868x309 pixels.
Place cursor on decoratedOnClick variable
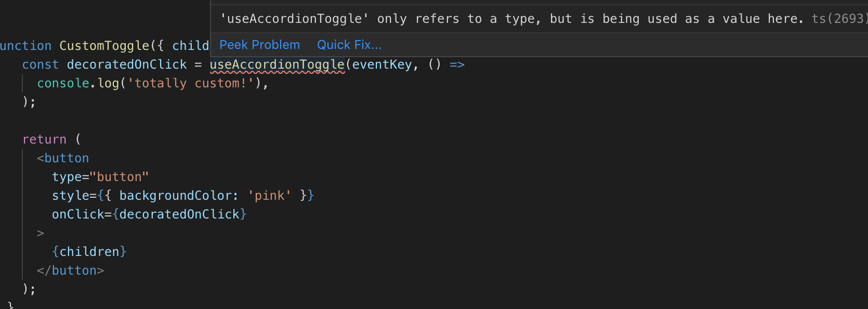click(x=126, y=64)
